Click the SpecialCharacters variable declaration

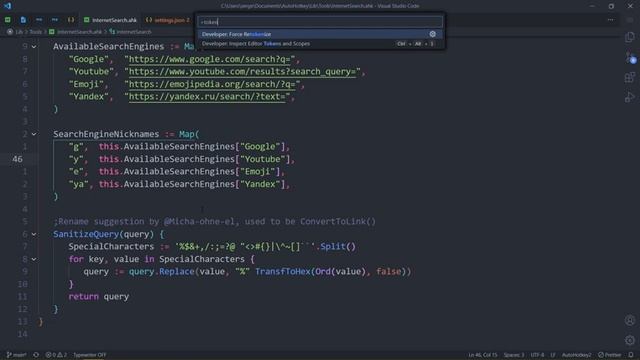coord(111,247)
